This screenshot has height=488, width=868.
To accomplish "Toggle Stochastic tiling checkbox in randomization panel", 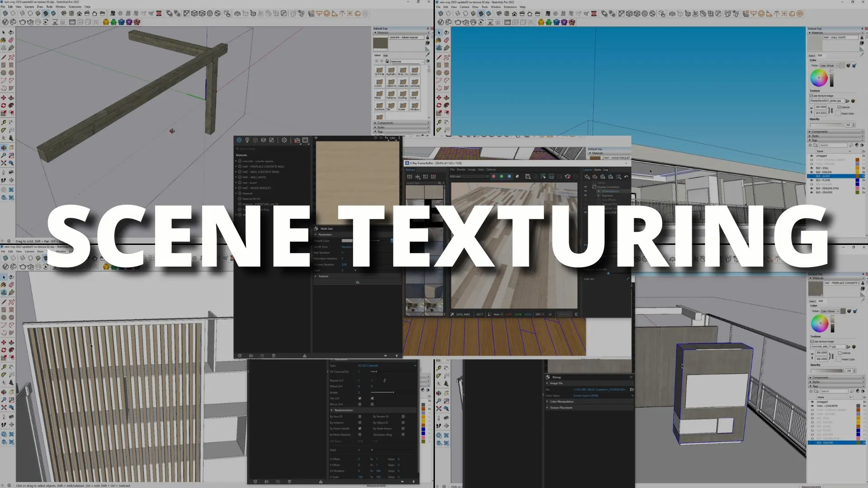I will click(x=403, y=434).
